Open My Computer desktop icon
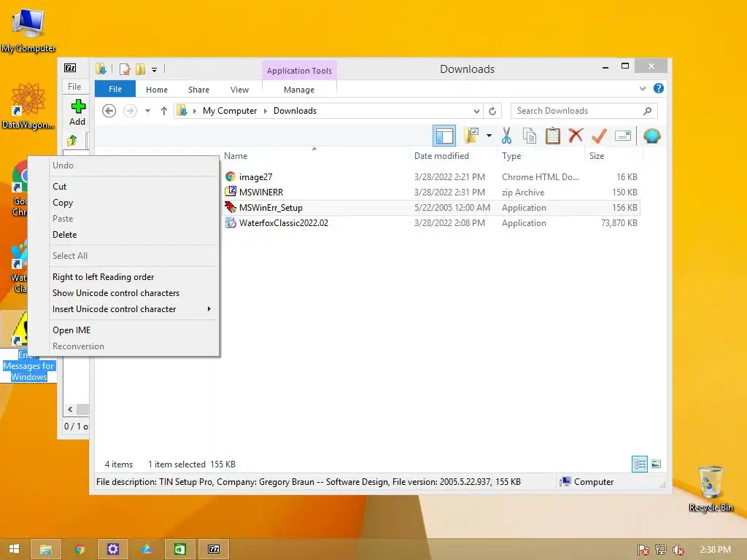The width and height of the screenshot is (747, 560). [x=28, y=30]
